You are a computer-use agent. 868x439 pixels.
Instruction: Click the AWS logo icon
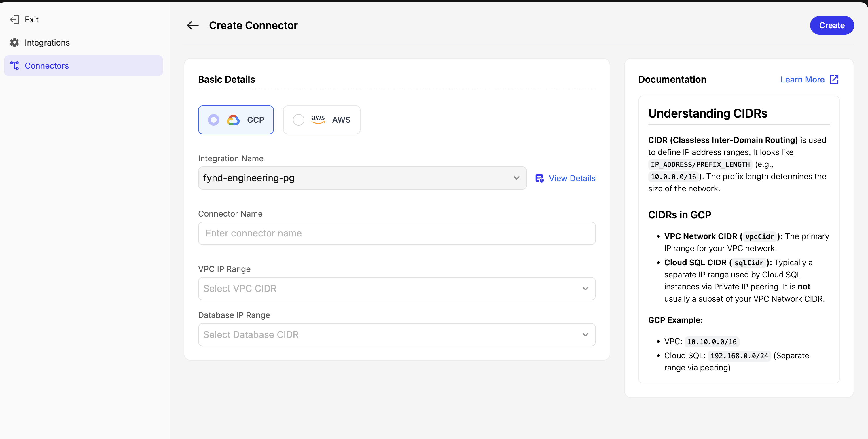pos(319,119)
